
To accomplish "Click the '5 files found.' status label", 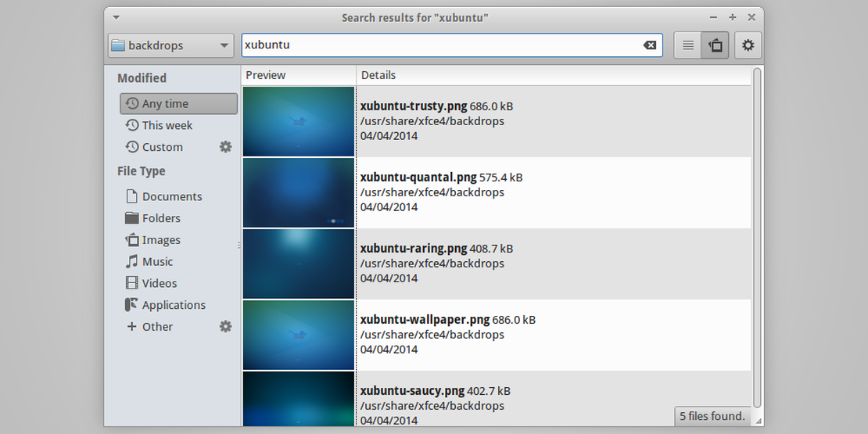I will click(712, 416).
